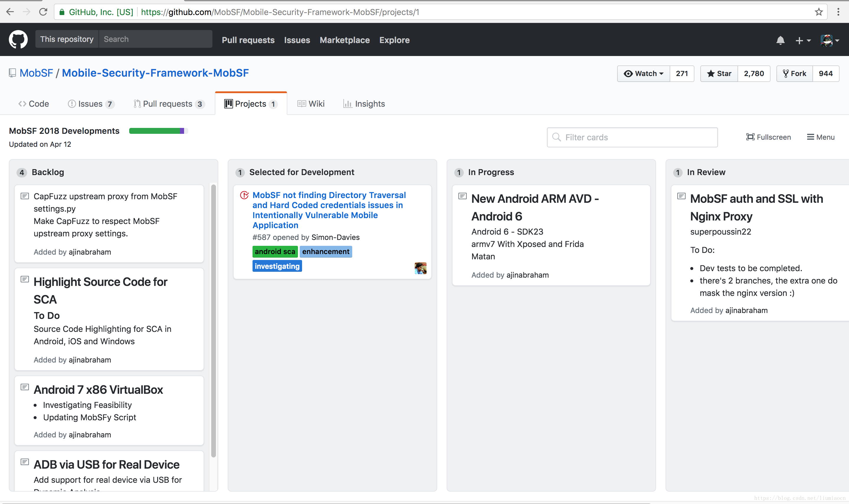Go back with browser back arrow
This screenshot has height=504, width=849.
click(x=10, y=12)
